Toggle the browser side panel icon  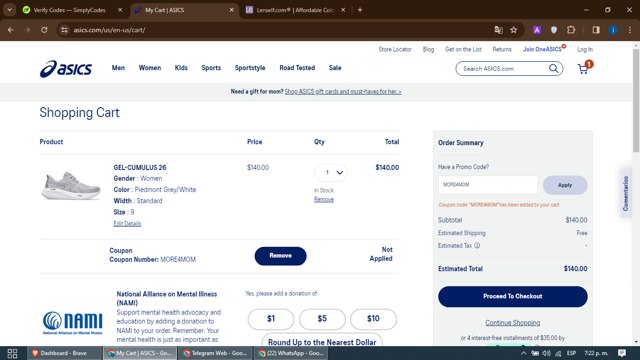[596, 30]
